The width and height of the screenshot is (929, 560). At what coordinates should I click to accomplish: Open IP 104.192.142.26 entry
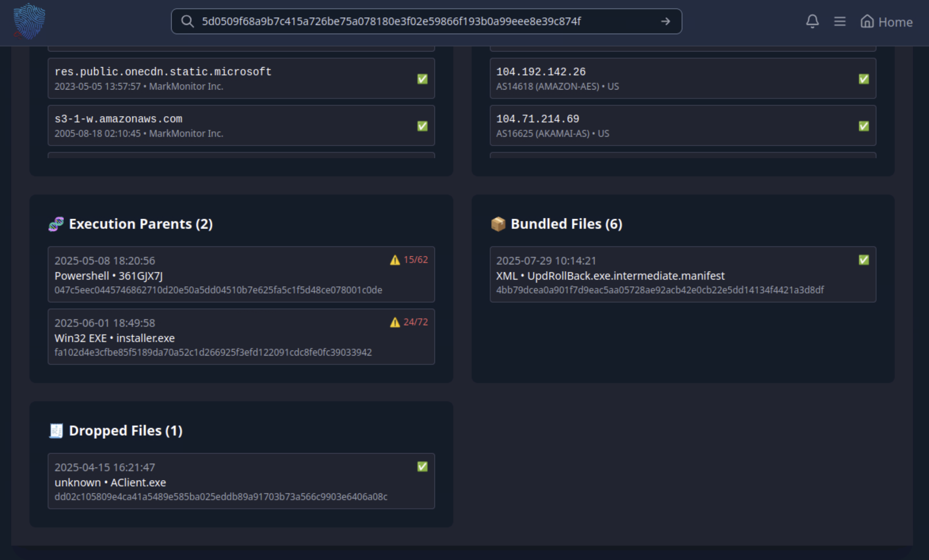click(x=683, y=79)
